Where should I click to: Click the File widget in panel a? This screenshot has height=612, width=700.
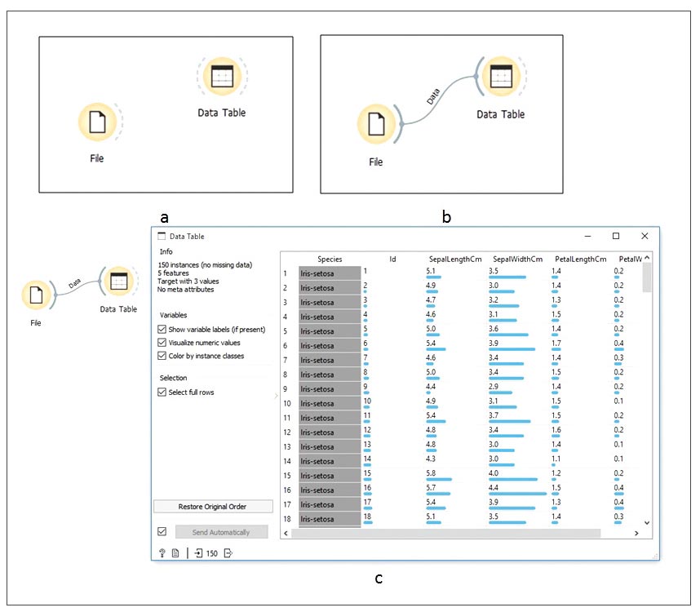97,122
